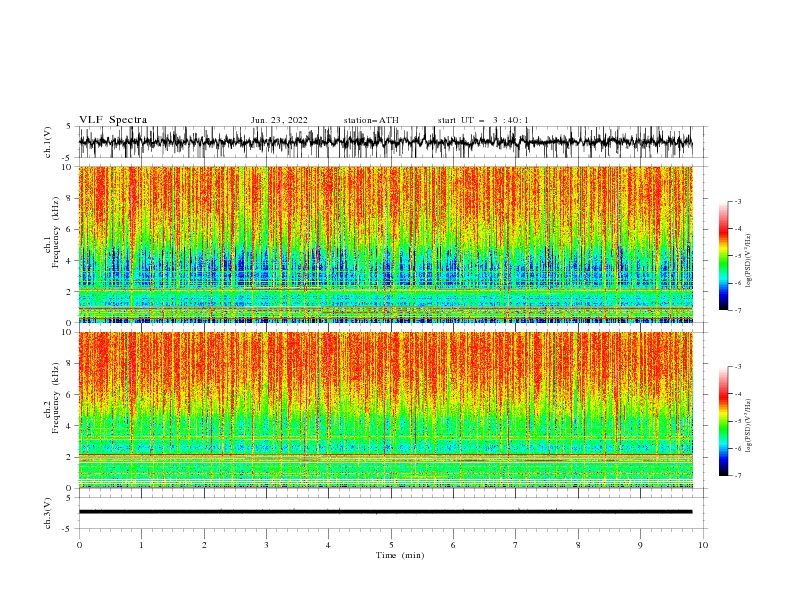Click the ch.1 voltage waveform trace panel
Image resolution: width=792 pixels, height=612 pixels.
[x=386, y=142]
